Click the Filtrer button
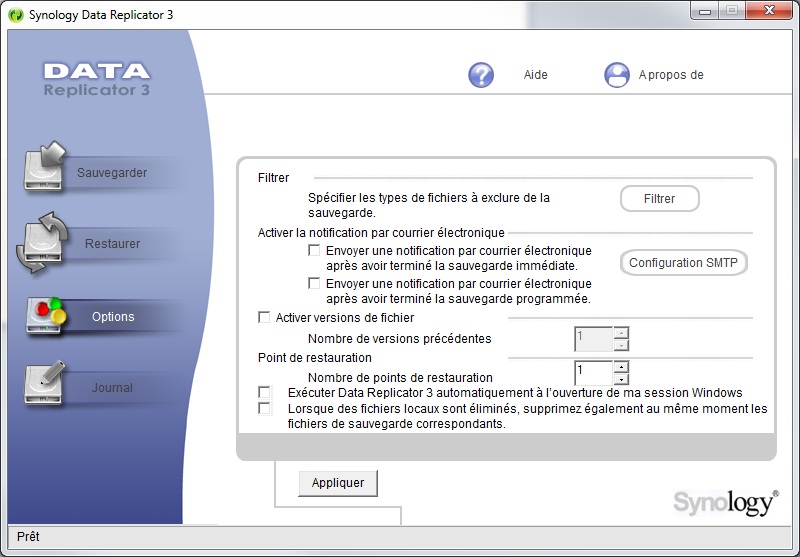 (x=660, y=198)
